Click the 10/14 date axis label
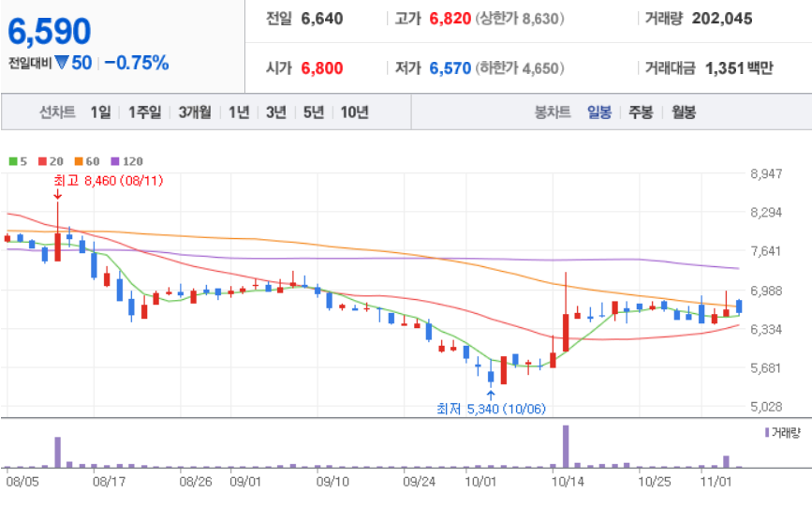 (568, 482)
